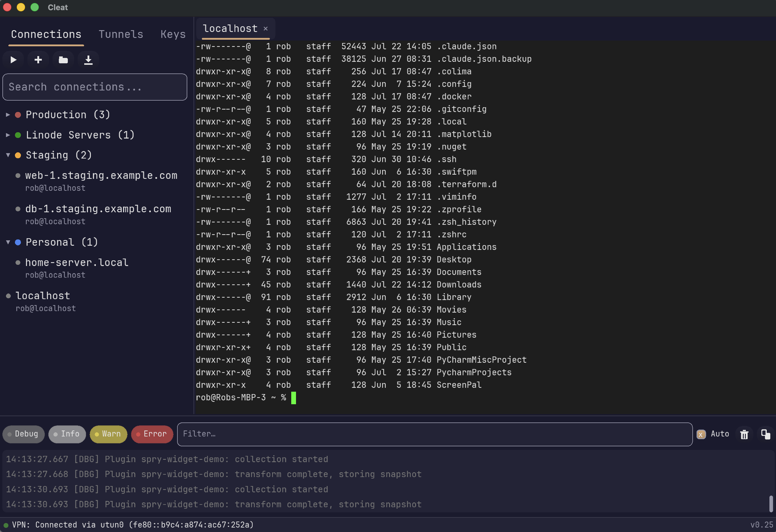776x532 pixels.
Task: Click the Downloads directory entry
Action: pos(459,285)
